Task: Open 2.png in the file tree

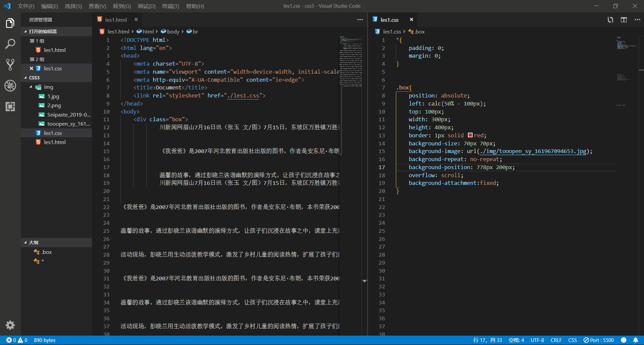Action: pos(54,106)
